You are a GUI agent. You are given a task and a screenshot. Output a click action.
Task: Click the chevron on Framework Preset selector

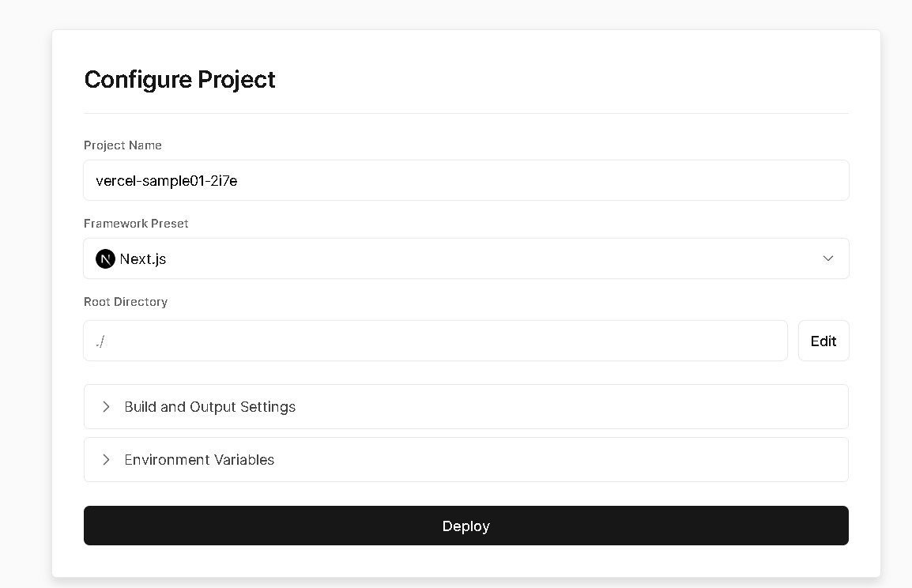coord(827,258)
